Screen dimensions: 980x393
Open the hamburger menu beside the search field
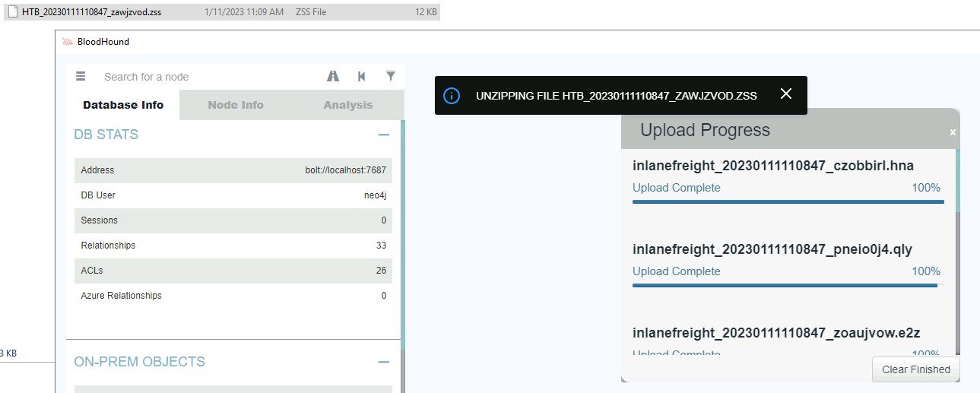[x=81, y=76]
